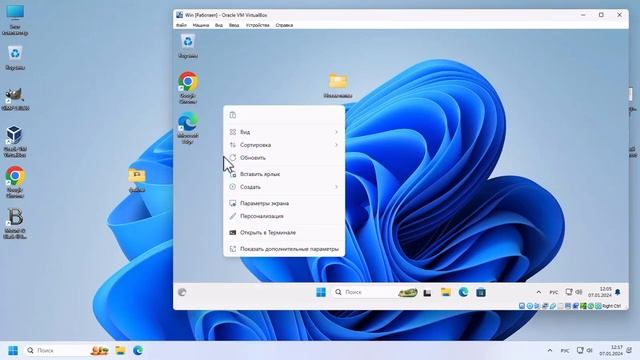This screenshot has width=640, height=360.
Task: Open File Explorer from the host taskbar
Action: click(x=120, y=350)
